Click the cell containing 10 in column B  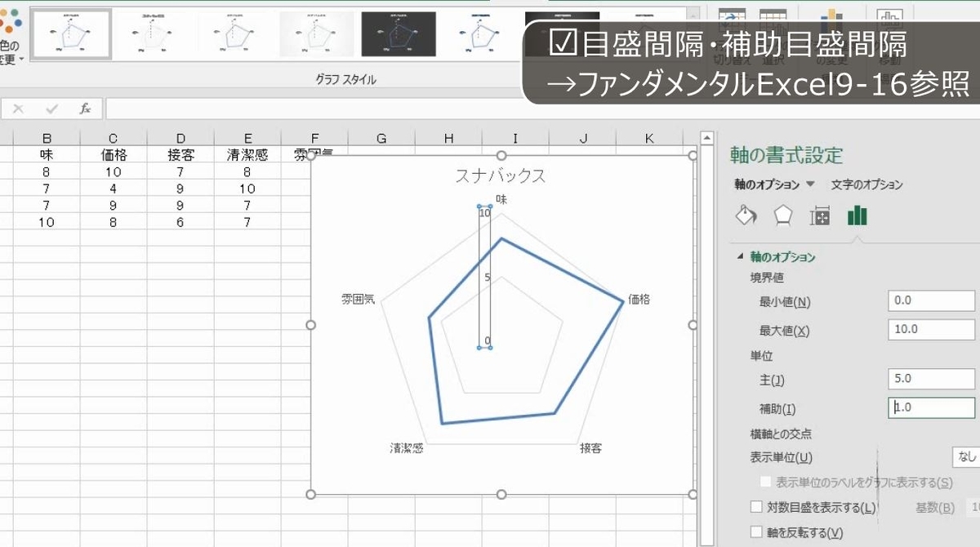47,222
